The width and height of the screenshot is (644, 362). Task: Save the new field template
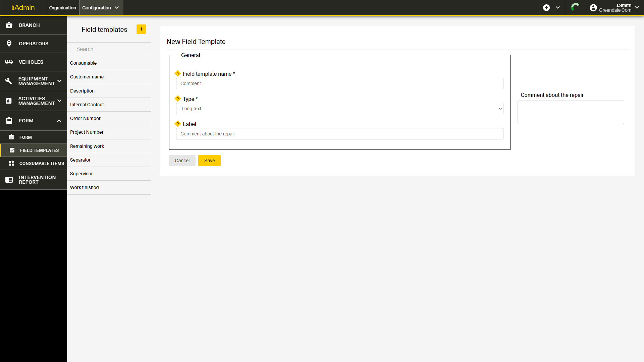click(209, 161)
